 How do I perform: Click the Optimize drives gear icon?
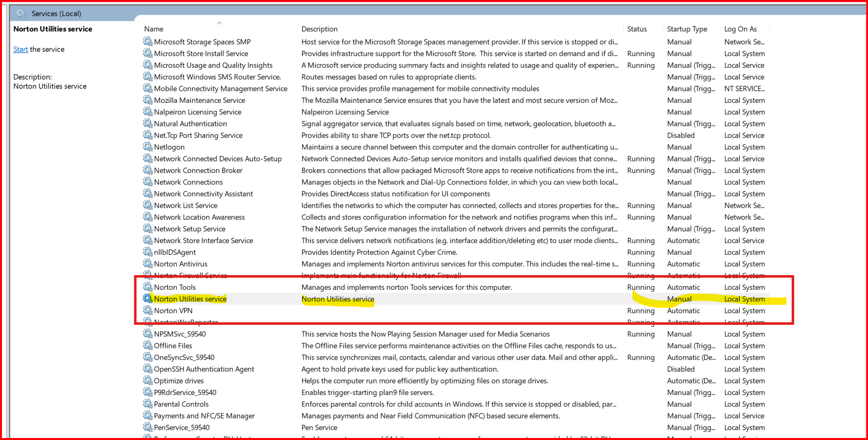pyautogui.click(x=148, y=380)
